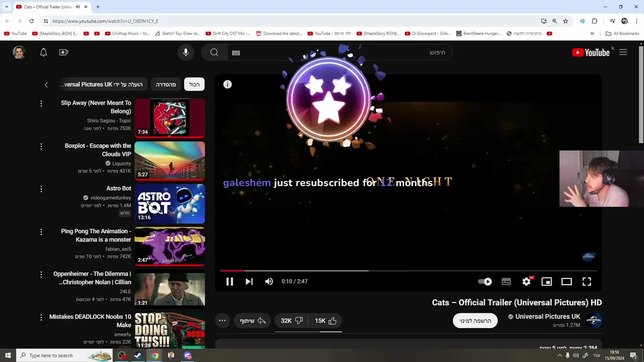Reload the page in Chrome
Screen dimensions: 644x362
(x=31, y=21)
